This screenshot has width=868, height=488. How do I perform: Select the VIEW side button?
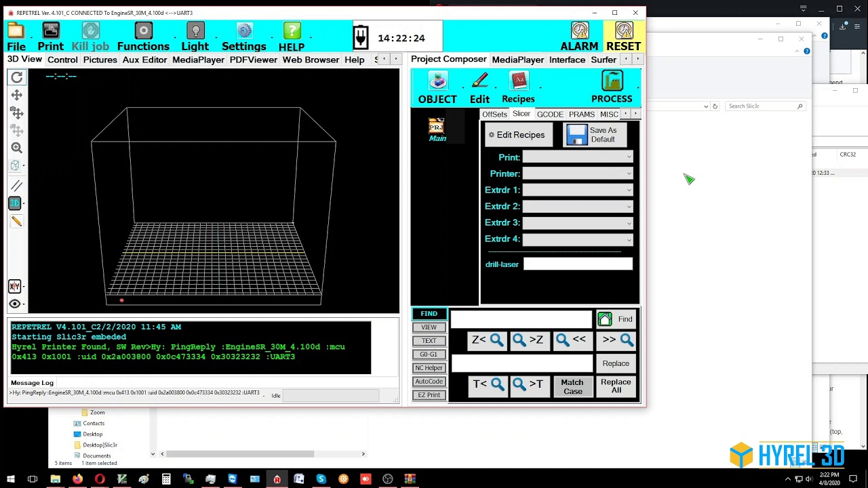click(429, 327)
